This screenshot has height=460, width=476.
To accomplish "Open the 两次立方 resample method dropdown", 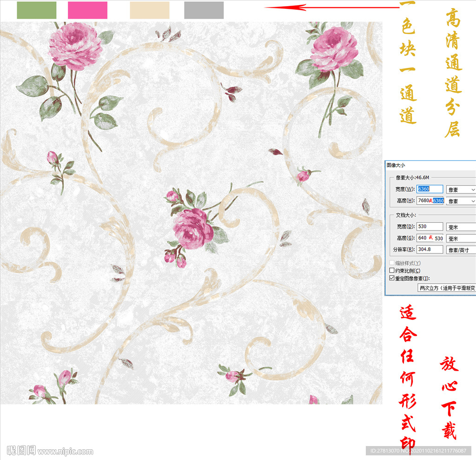I will coord(447,288).
